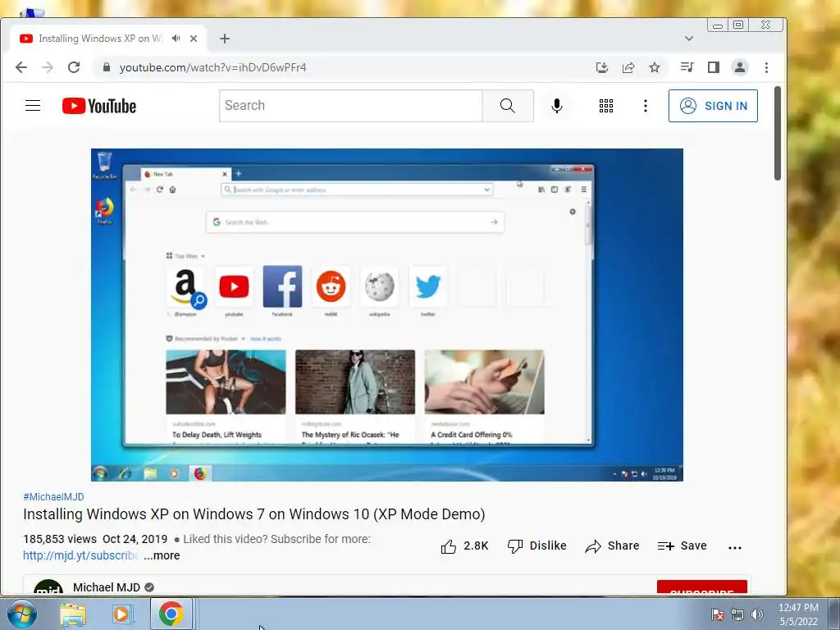
Task: Save the video to a playlist
Action: point(682,546)
